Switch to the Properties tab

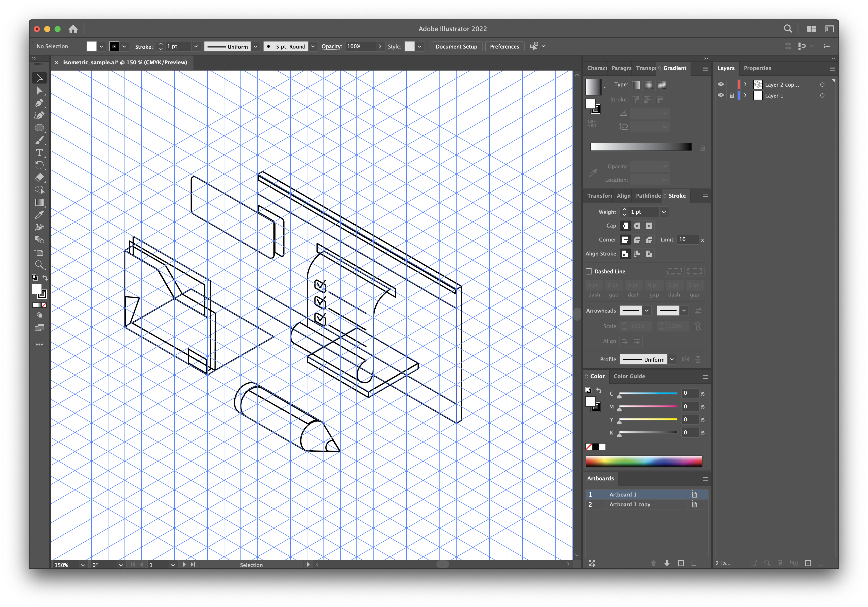tap(757, 68)
